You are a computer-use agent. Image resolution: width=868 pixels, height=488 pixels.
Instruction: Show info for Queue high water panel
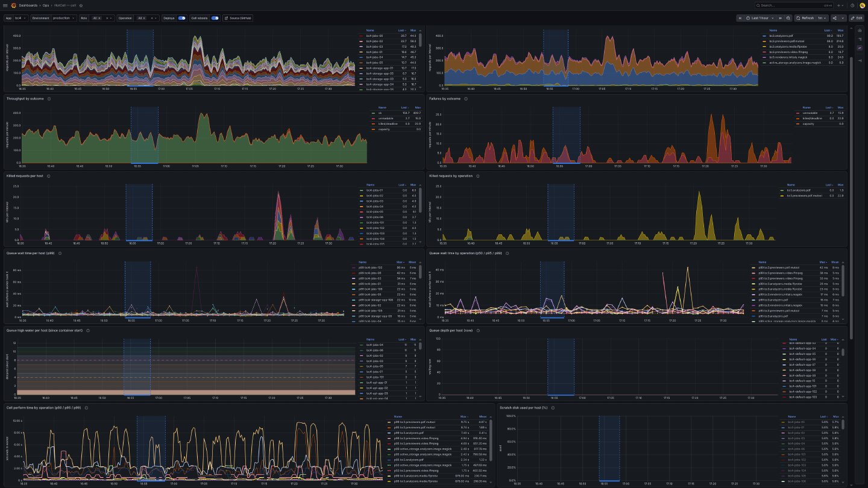pos(88,330)
